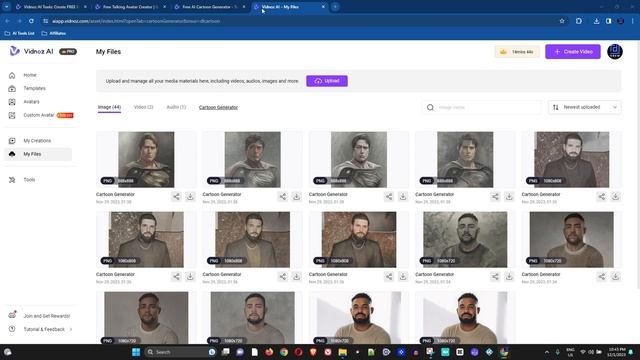Download the black-jacket bearded man image in top row
The image size is (640, 360).
(615, 197)
